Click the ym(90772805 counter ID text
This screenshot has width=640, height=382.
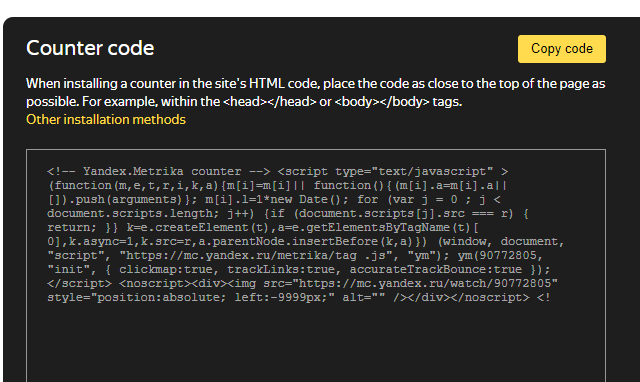pos(500,255)
